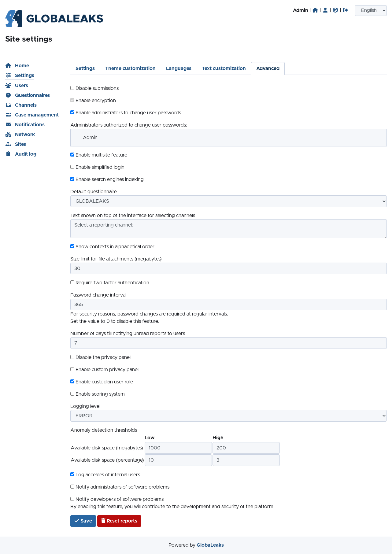This screenshot has width=392, height=554.
Task: Click the Notifications envelope icon in sidebar
Action: click(8, 124)
